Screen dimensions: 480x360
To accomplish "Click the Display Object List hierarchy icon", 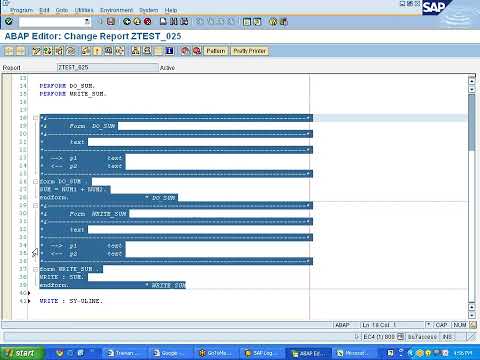I will (136, 51).
